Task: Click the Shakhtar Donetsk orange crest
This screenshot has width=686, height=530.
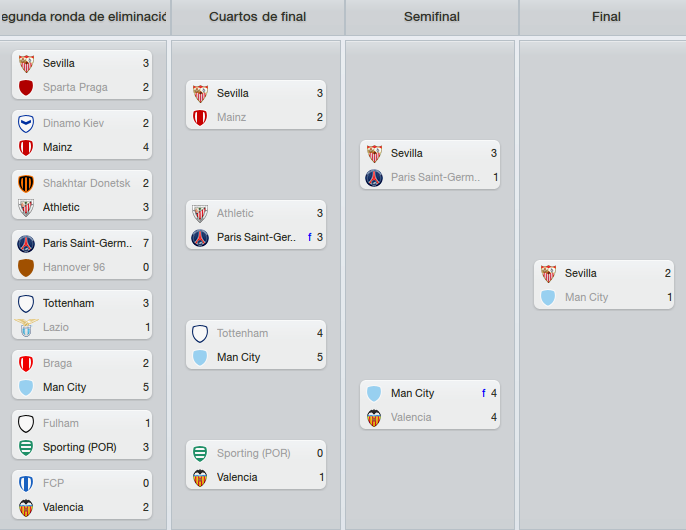Action: 26,183
